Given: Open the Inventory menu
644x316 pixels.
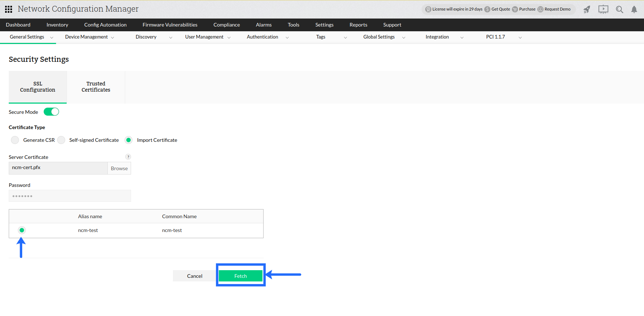Looking at the screenshot, I should (57, 25).
